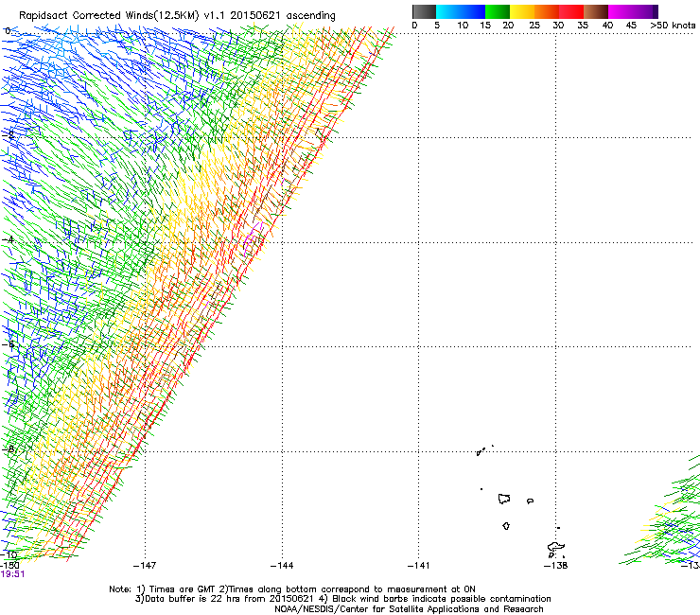Image resolution: width=700 pixels, height=615 pixels.
Task: Click the title text 'Rapidscat Corrected Winds(12.5KM)'
Action: tap(109, 16)
